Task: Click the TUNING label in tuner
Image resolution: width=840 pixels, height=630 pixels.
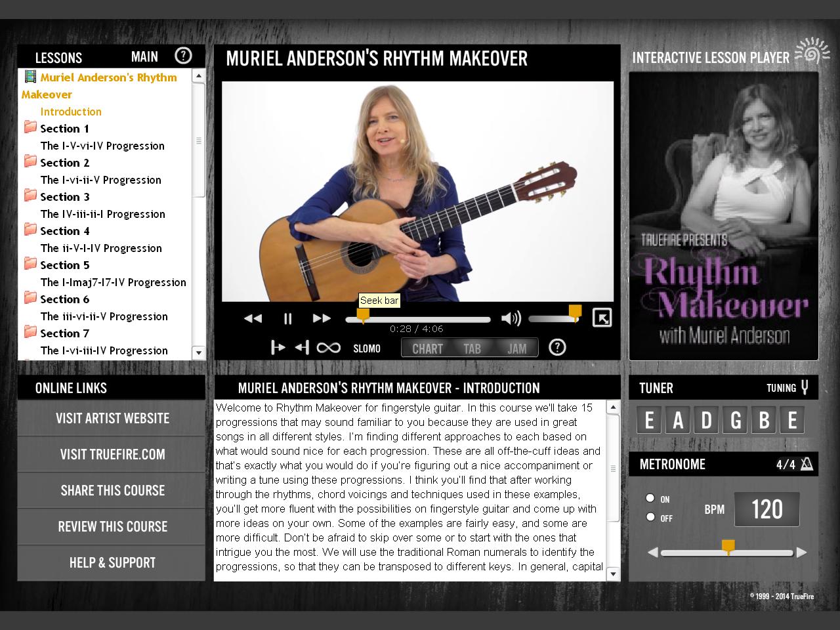Action: click(781, 388)
